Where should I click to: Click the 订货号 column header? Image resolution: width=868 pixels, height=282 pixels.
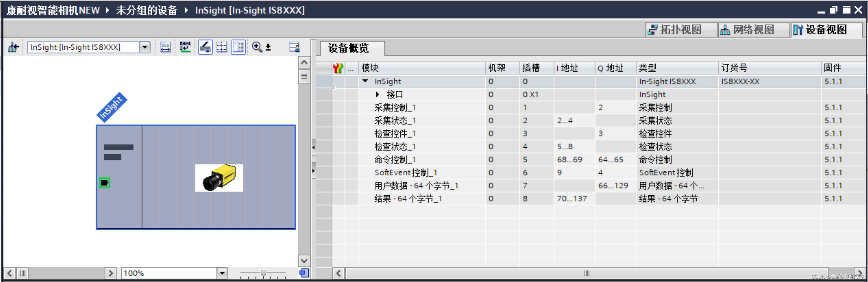(770, 68)
